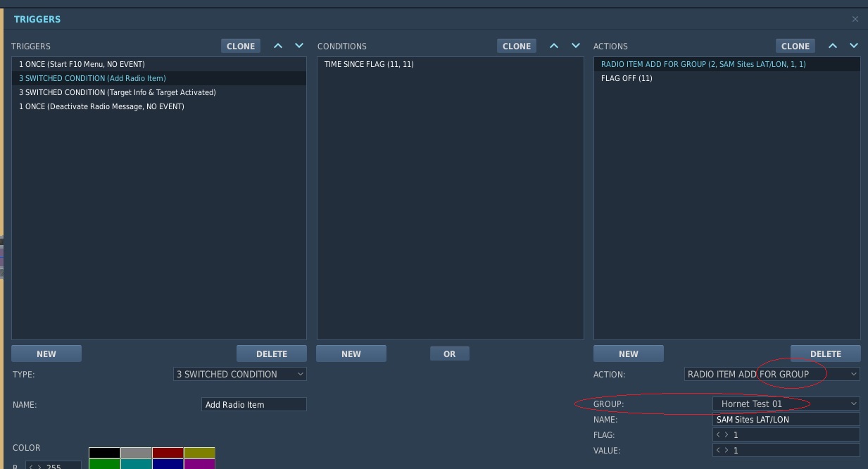Decrease the VALUE stepper
868x469 pixels.
(718, 450)
